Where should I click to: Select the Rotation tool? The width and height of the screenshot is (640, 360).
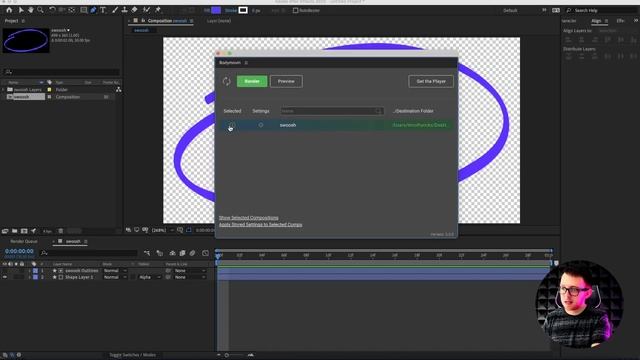click(x=52, y=10)
